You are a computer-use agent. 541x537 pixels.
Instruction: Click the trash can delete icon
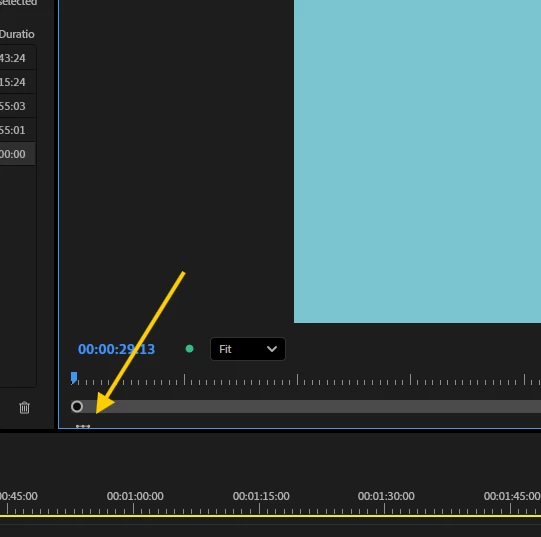pos(24,408)
